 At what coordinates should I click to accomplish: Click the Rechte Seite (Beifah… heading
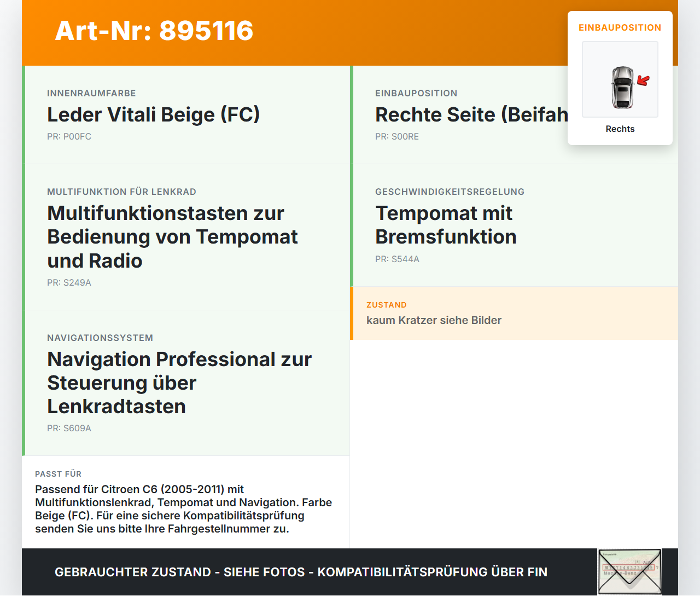click(471, 114)
